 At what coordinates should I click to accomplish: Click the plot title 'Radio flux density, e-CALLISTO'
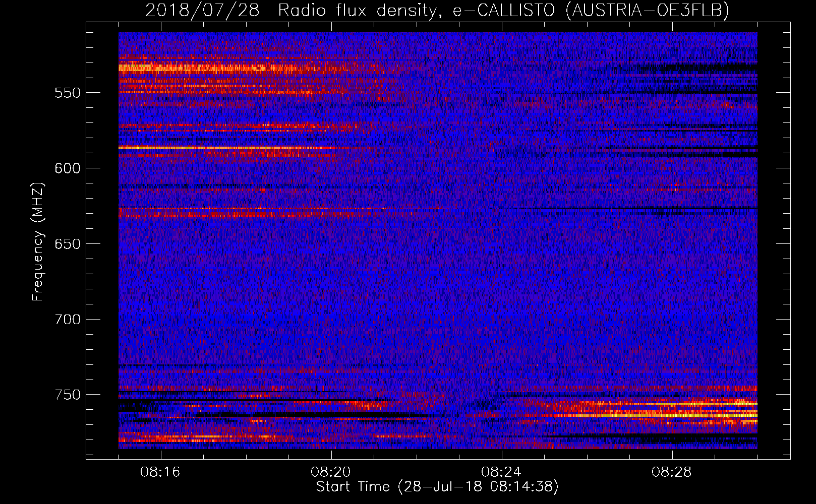(416, 11)
